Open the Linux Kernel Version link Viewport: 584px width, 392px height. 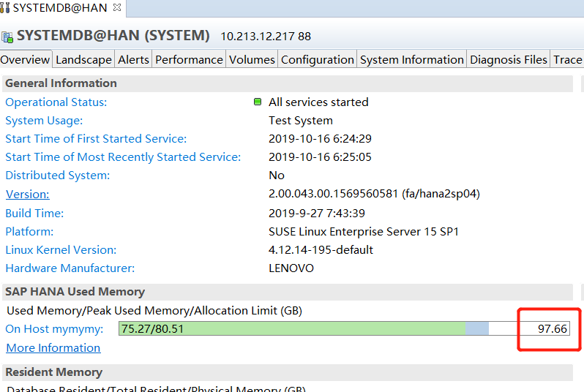61,250
